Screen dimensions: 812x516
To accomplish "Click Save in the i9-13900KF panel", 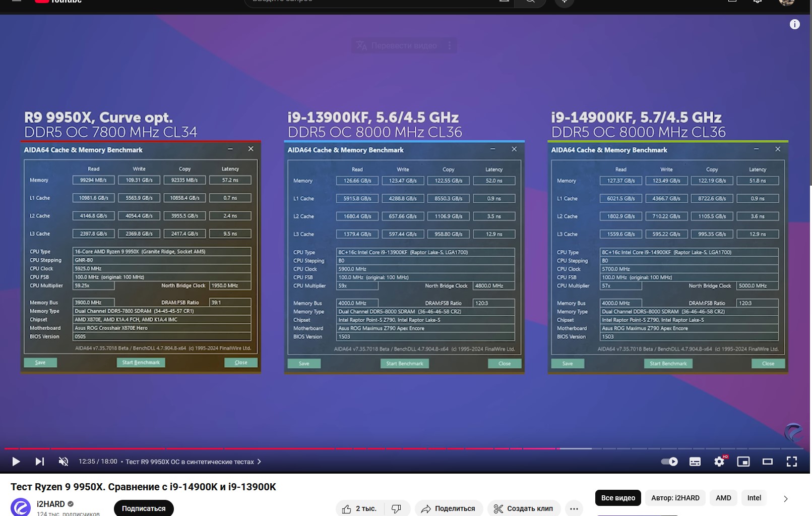I will point(304,363).
